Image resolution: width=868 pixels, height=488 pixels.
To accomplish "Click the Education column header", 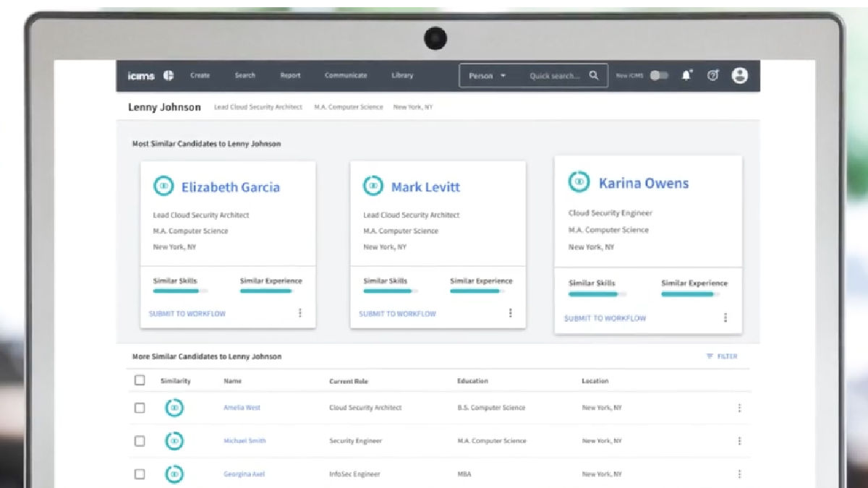I will coord(472,381).
